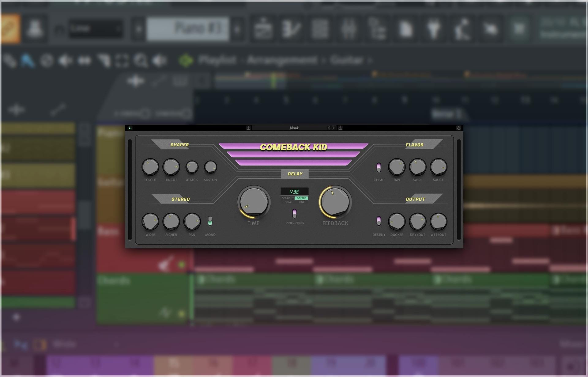Click the ATTACK knob

[x=192, y=167]
